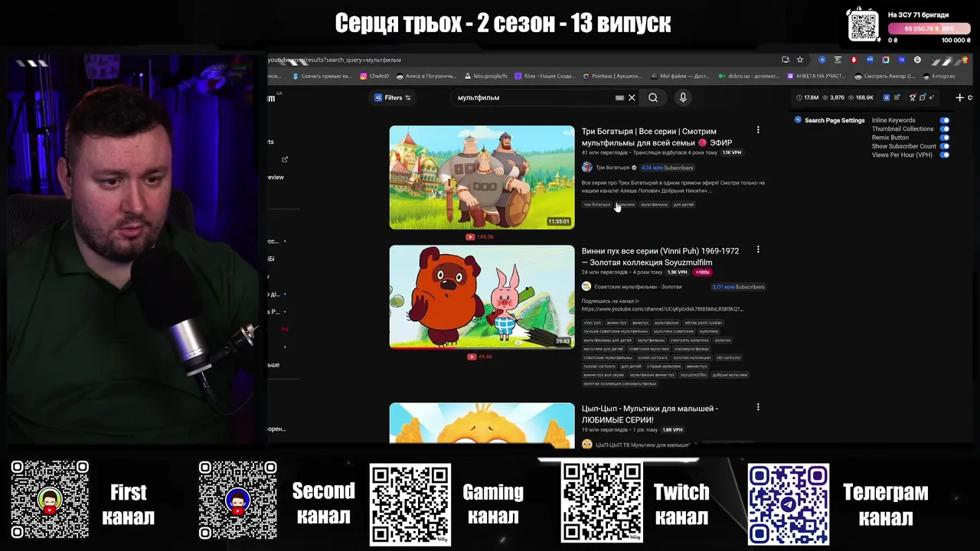Open Search Page Settings header
The image size is (980, 551).
tap(829, 120)
